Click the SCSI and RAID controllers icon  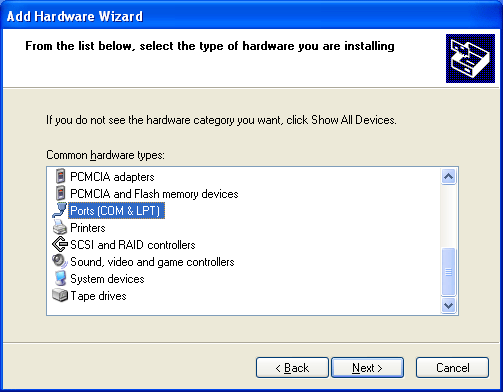click(x=60, y=244)
